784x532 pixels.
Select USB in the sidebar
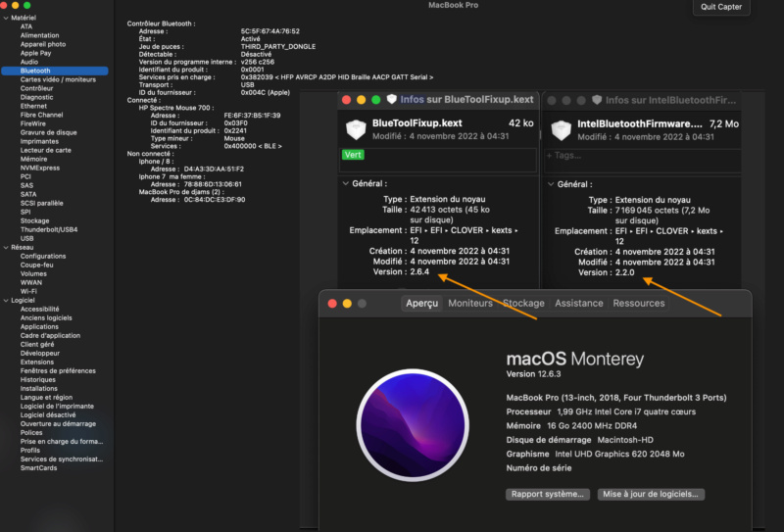click(27, 238)
